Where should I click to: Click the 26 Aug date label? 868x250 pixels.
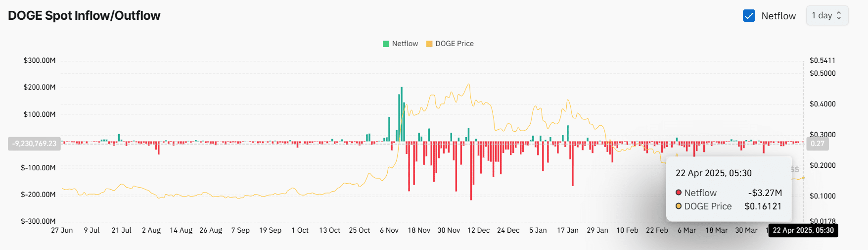click(211, 230)
